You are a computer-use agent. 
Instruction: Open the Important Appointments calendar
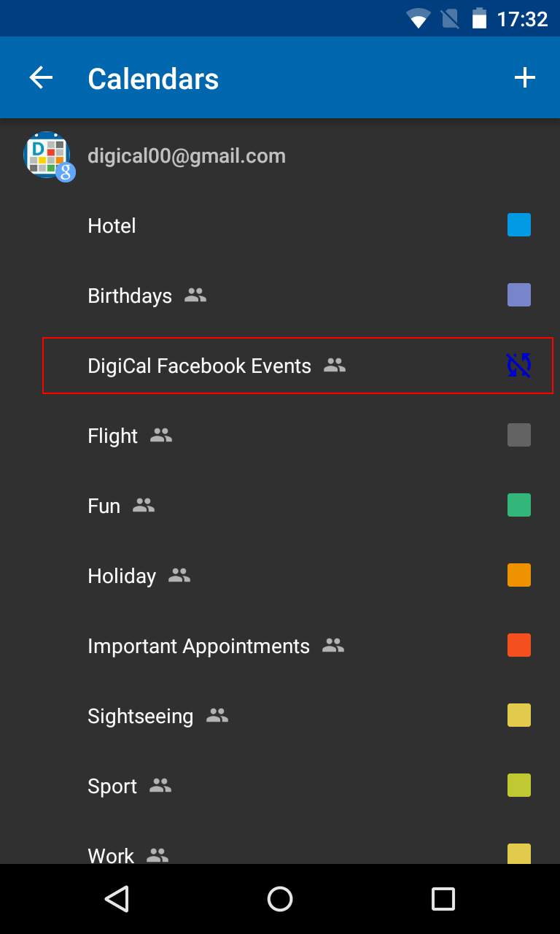(198, 646)
